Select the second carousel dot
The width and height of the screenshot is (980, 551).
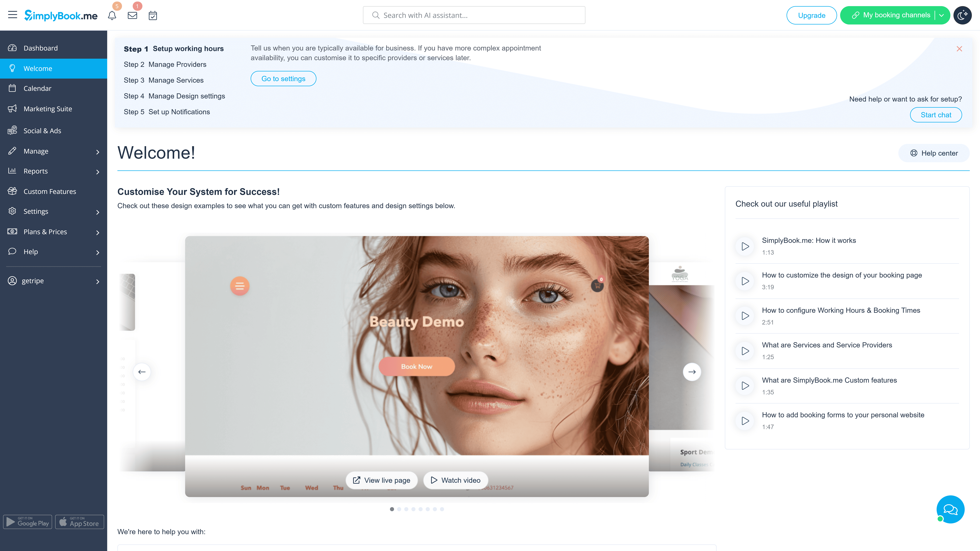(399, 509)
